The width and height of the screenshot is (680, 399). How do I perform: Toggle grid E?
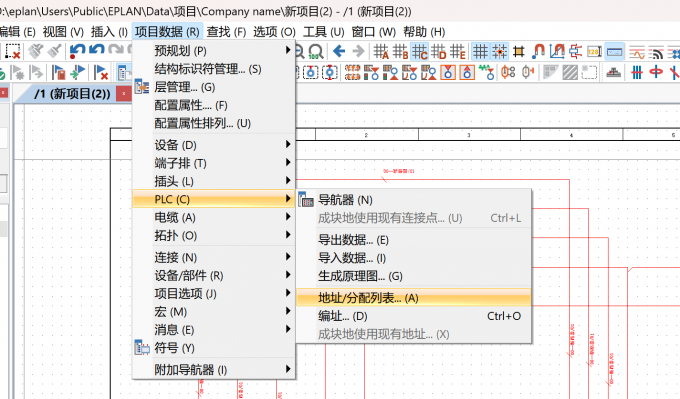(x=458, y=52)
